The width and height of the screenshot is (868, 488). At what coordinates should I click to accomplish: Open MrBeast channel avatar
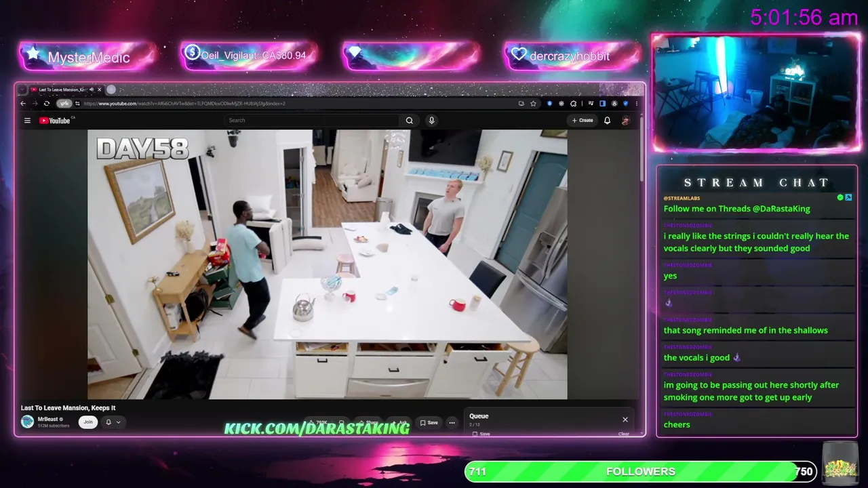(x=27, y=422)
